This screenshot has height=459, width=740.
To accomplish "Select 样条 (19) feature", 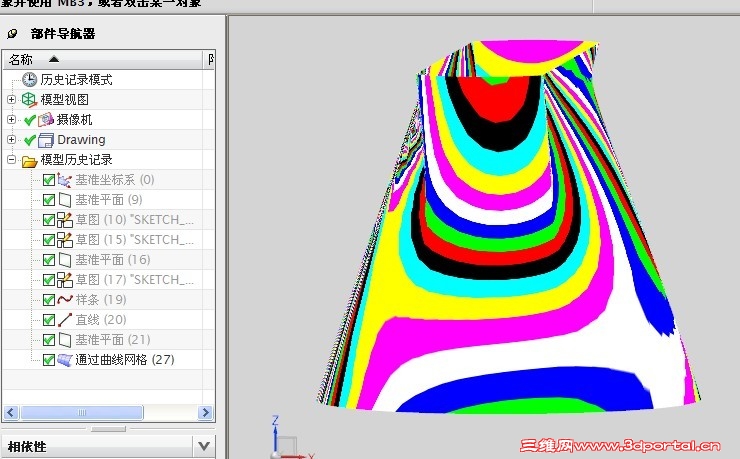I will 101,300.
